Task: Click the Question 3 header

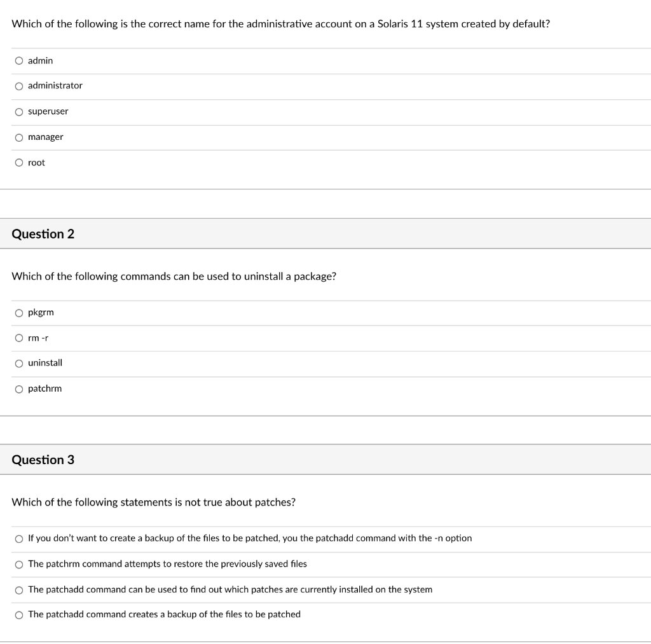Action: click(43, 459)
